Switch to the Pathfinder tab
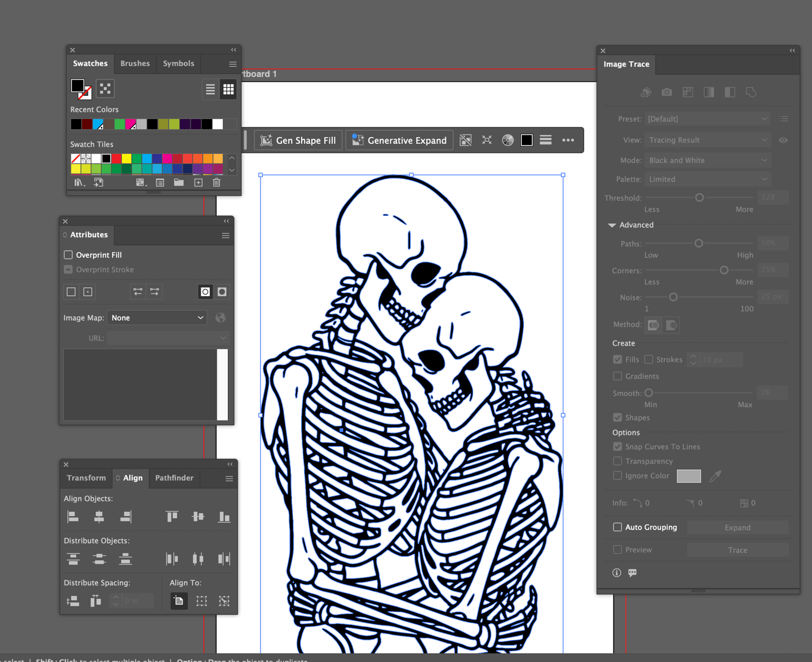Screen dimensions: 812x662 (174, 478)
